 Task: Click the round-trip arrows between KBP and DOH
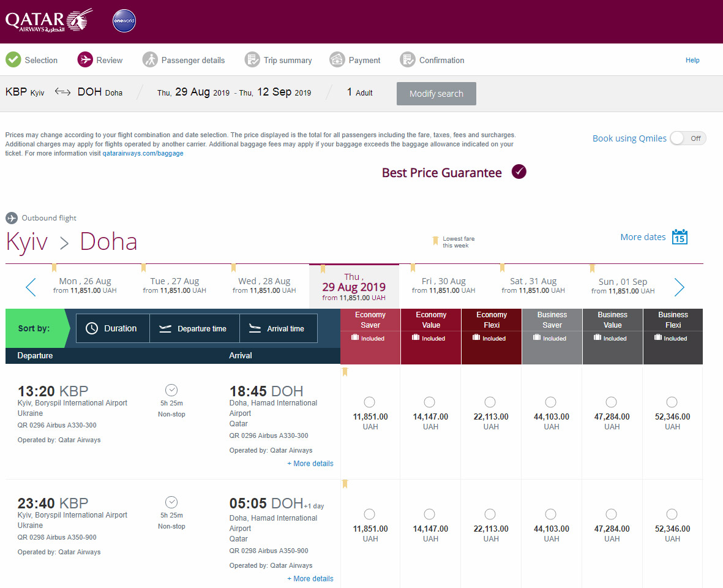tap(62, 92)
